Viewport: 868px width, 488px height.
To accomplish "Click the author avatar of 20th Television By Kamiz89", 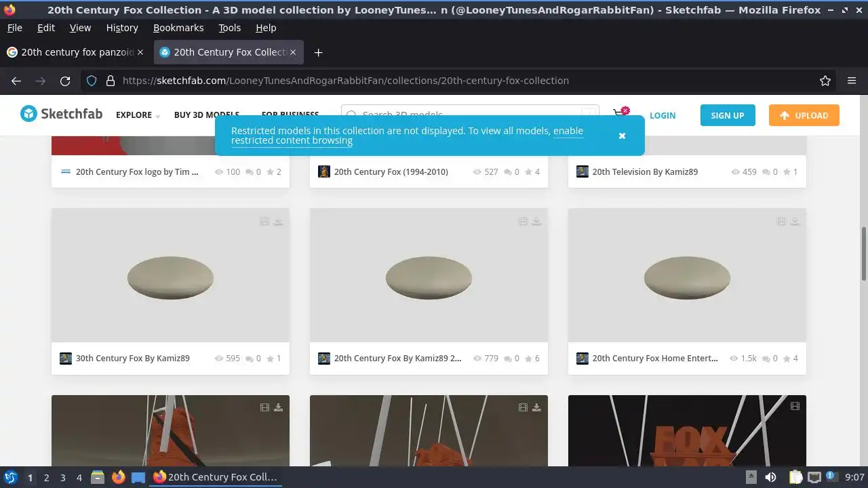I will pyautogui.click(x=583, y=171).
